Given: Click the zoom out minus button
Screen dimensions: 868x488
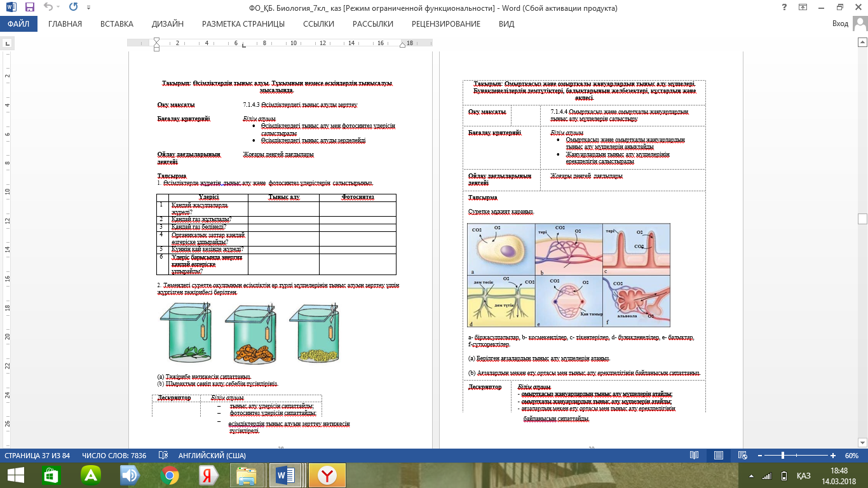Looking at the screenshot, I should point(759,456).
